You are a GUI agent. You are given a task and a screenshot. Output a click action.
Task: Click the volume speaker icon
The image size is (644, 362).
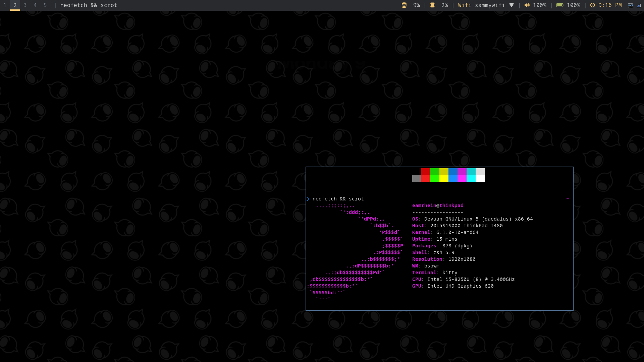click(527, 5)
